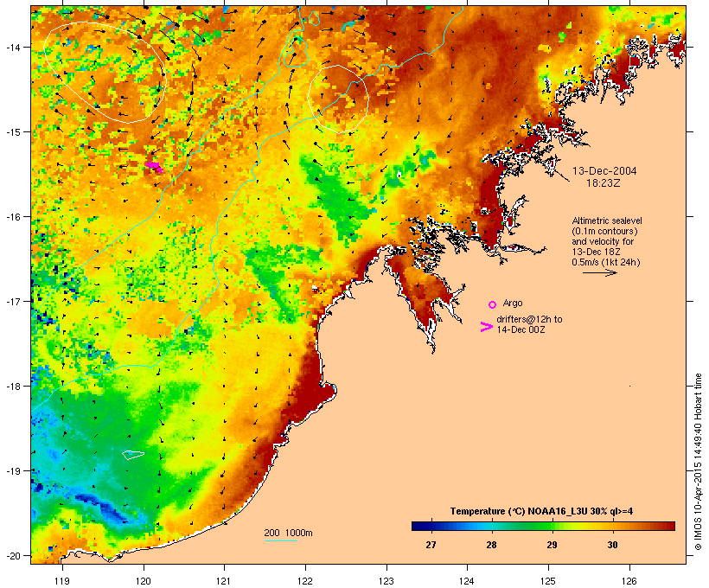
Task: Click the 'Argo' legend label
Action: point(513,303)
